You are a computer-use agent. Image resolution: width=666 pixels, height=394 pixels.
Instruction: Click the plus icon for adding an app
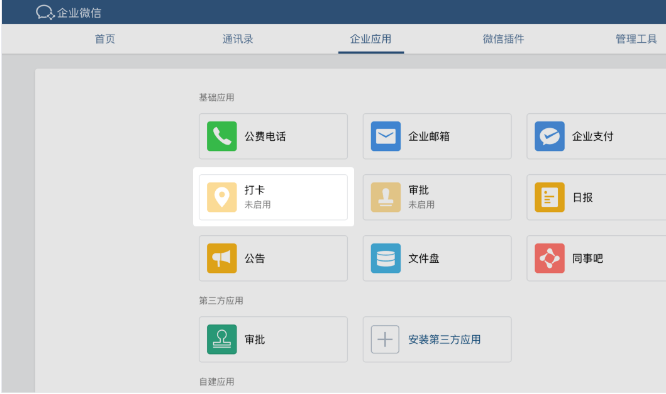(x=385, y=339)
